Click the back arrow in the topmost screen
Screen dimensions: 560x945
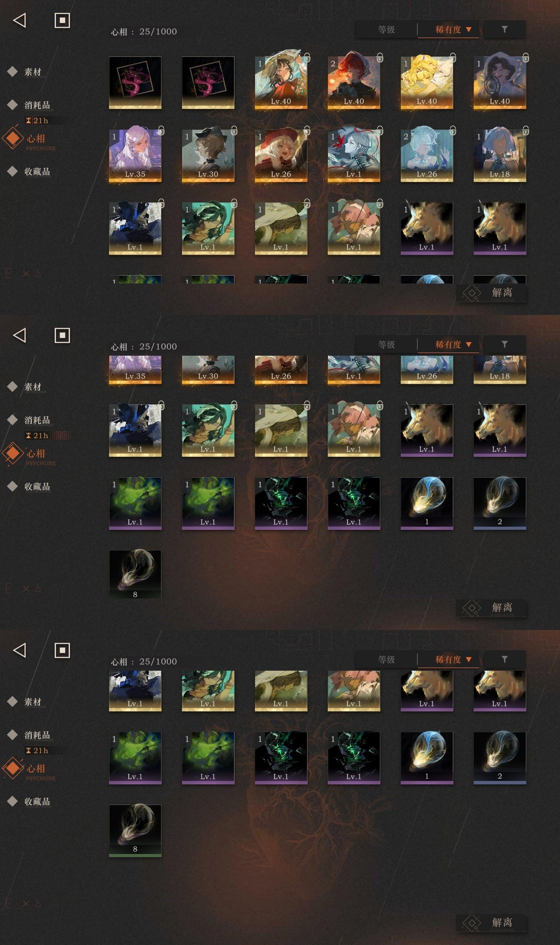click(x=20, y=20)
